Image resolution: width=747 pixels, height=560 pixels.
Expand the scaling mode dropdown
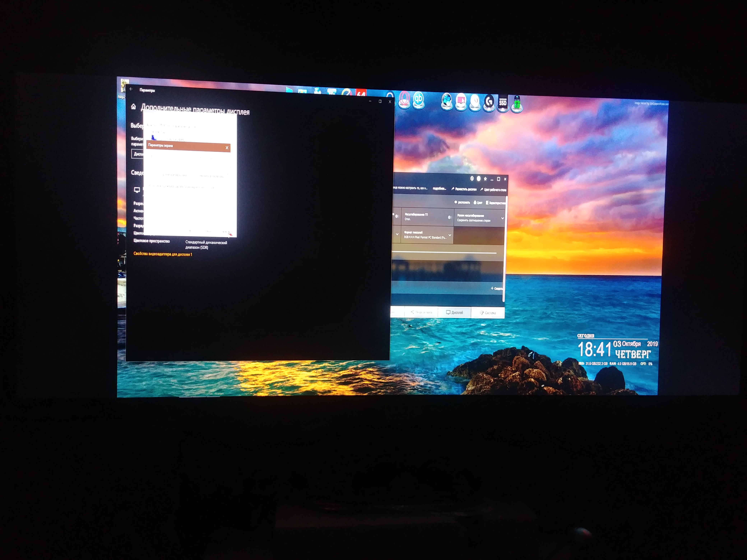click(x=502, y=218)
